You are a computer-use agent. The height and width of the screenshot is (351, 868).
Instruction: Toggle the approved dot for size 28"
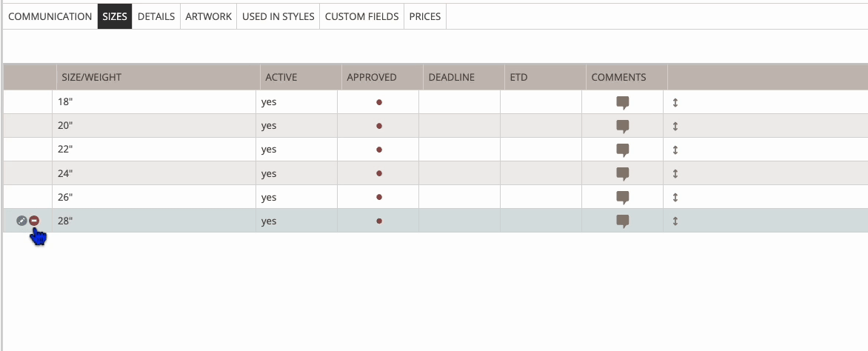(x=379, y=221)
